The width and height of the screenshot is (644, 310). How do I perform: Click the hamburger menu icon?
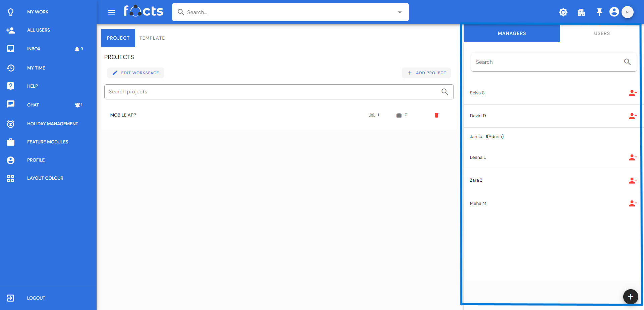[112, 12]
